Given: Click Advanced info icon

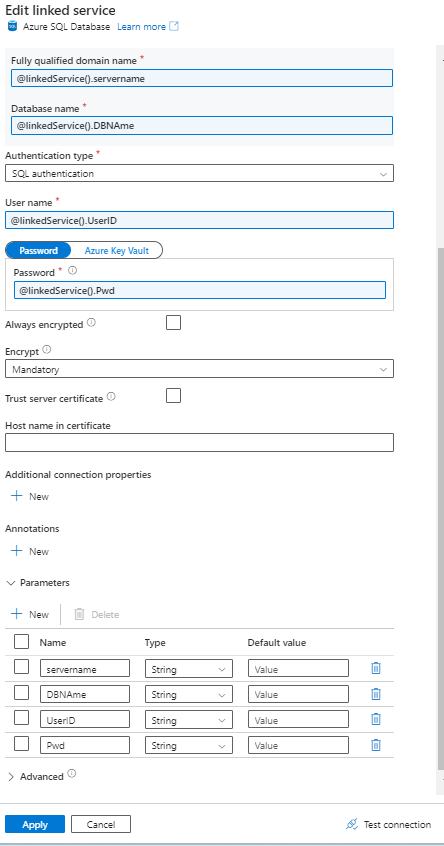Looking at the screenshot, I should click(72, 774).
